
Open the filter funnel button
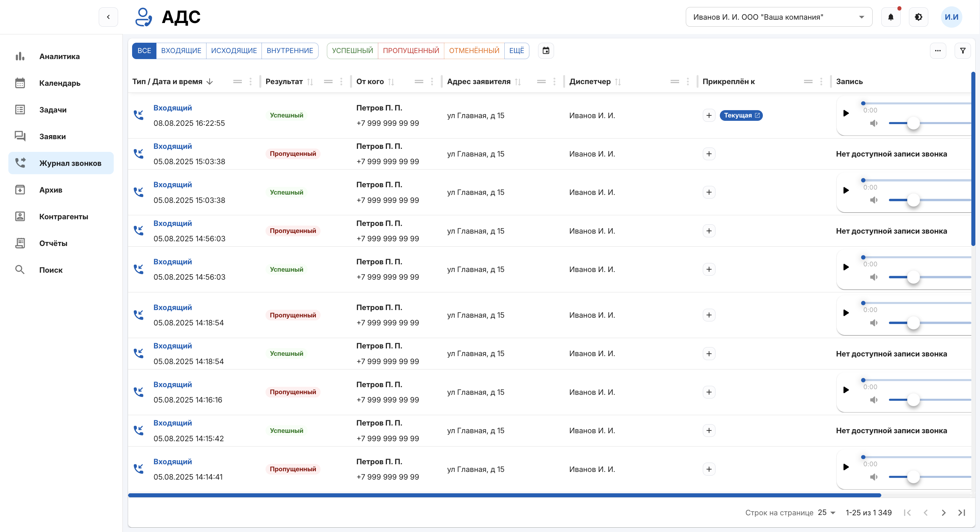coord(963,51)
